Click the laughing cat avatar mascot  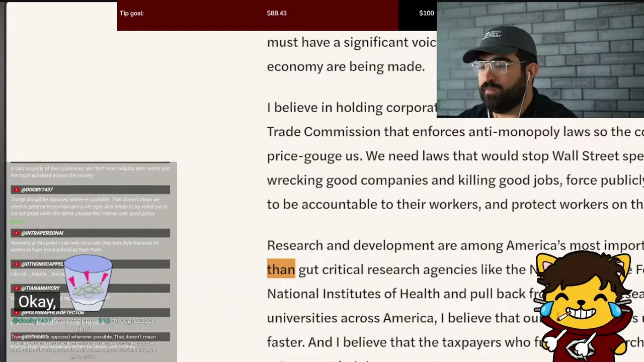[583, 307]
